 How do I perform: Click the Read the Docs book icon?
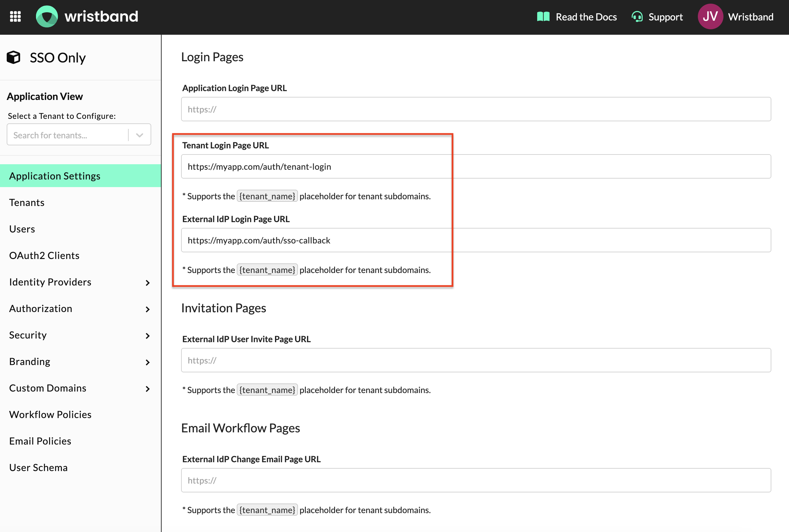pos(543,17)
